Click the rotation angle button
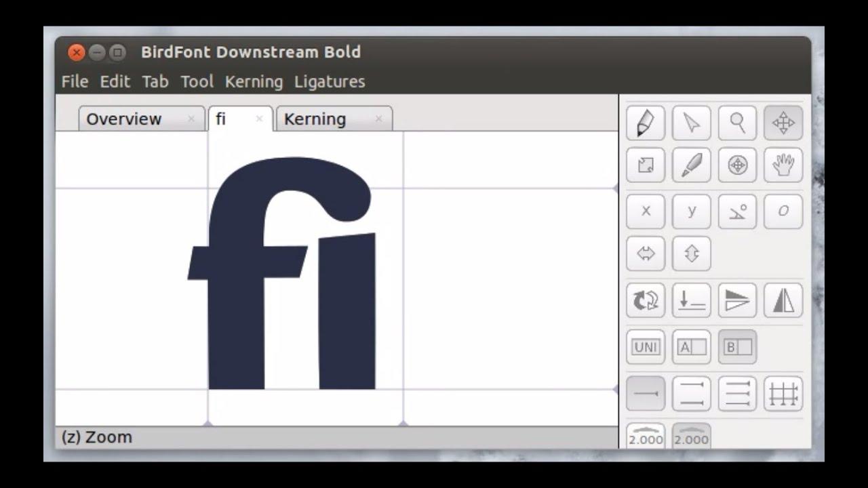 coord(737,211)
